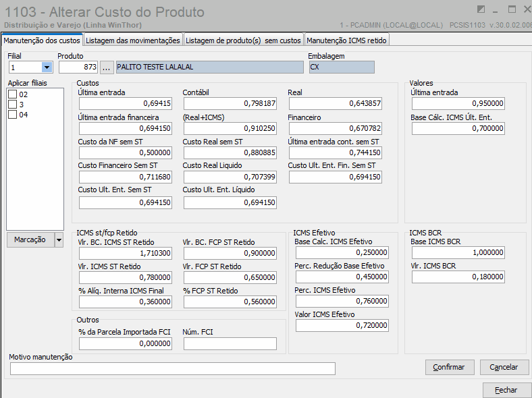Check the filial 3 checkbox

coord(13,104)
